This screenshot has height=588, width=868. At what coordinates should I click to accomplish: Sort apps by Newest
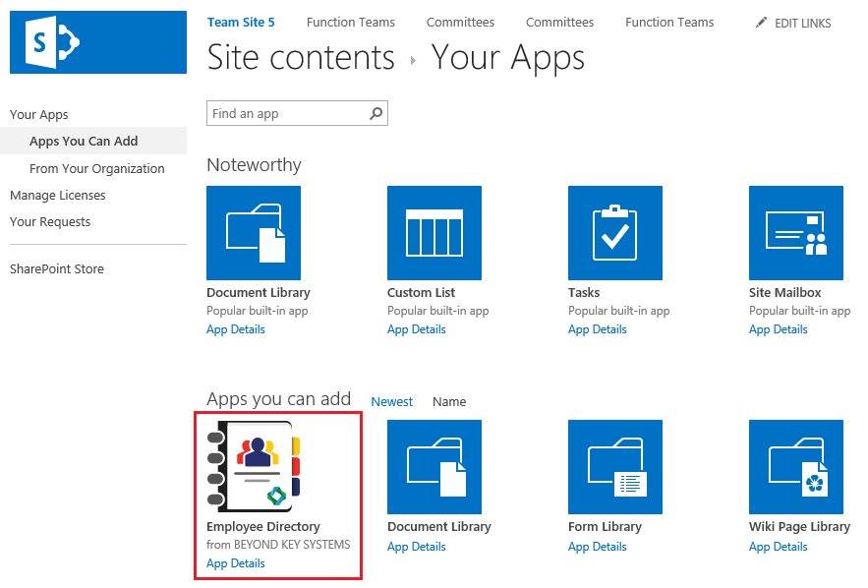[391, 401]
